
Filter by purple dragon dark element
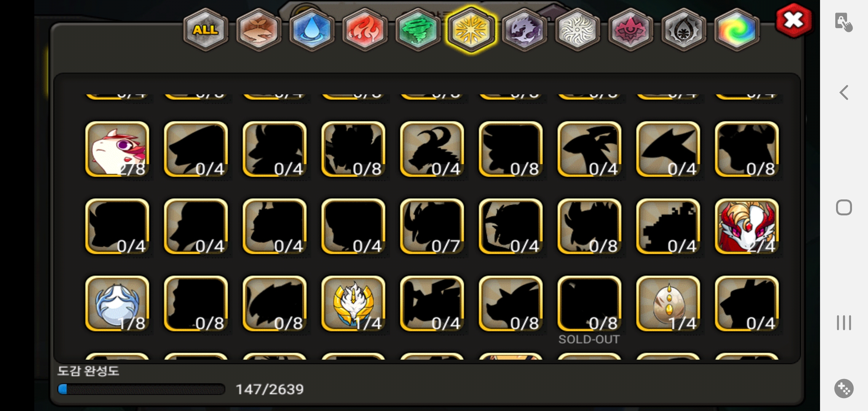524,30
